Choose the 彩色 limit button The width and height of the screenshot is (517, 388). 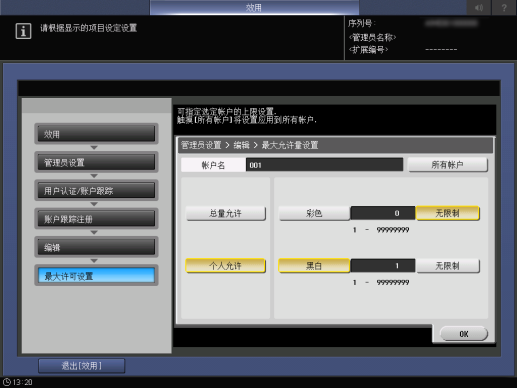coord(314,213)
